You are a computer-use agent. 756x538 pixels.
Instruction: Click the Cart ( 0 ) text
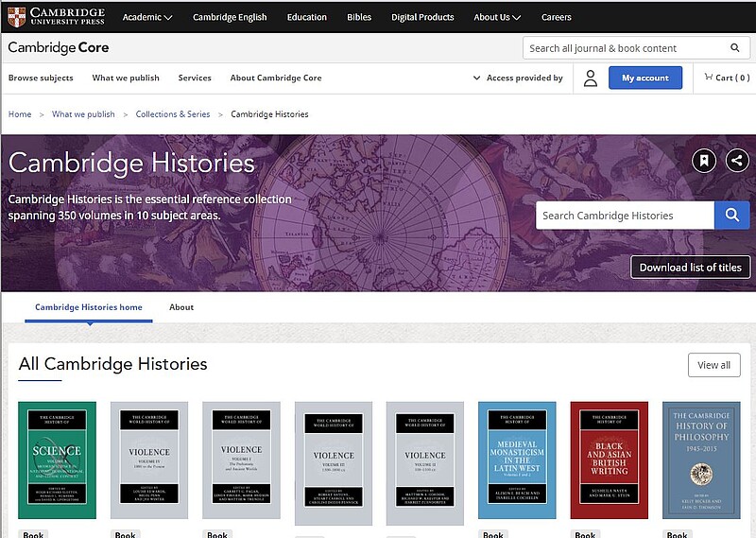732,78
